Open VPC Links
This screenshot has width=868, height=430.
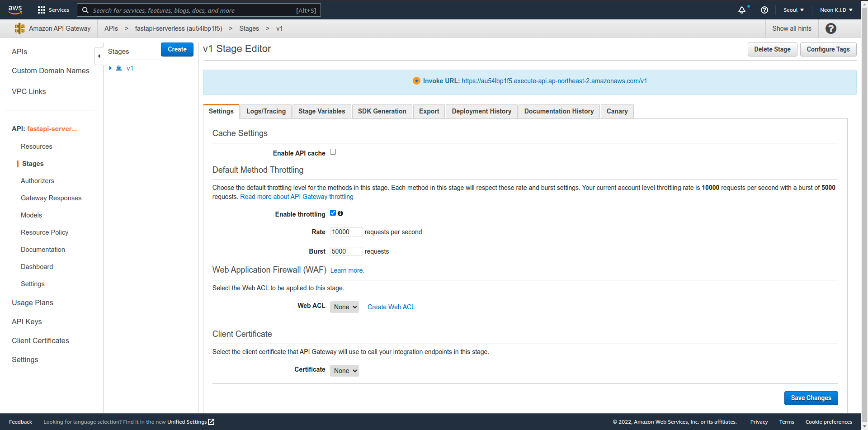29,91
